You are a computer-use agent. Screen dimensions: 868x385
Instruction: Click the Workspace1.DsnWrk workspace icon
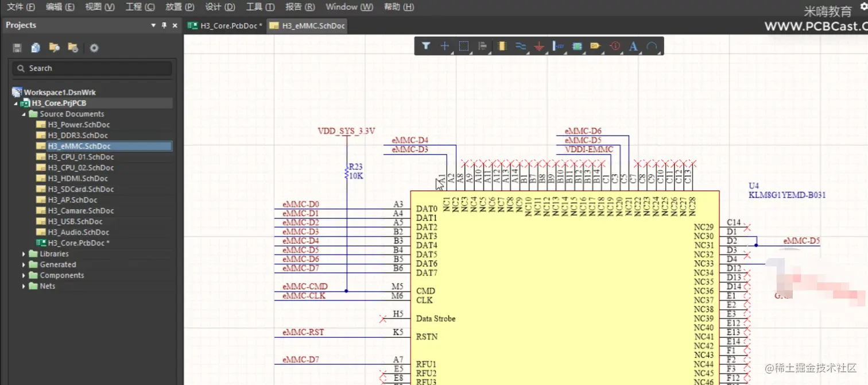[17, 92]
